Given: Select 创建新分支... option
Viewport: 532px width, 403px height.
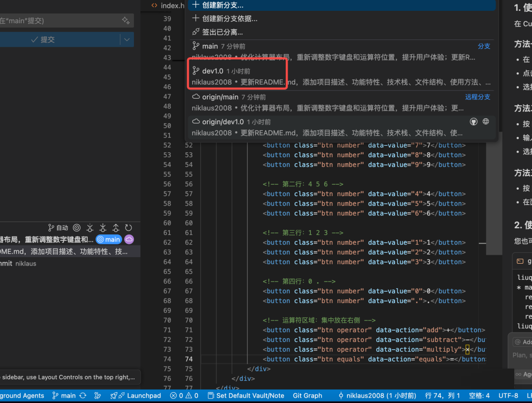Looking at the screenshot, I should pos(342,5).
